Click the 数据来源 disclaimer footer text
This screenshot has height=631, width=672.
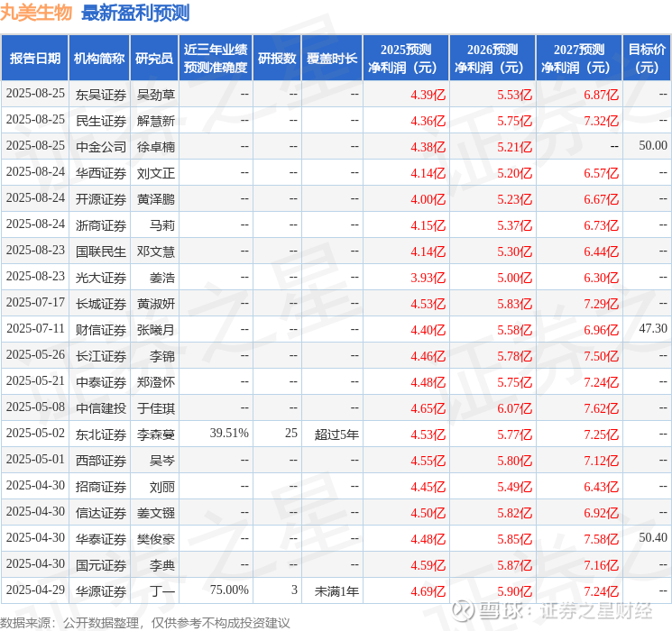click(x=145, y=622)
